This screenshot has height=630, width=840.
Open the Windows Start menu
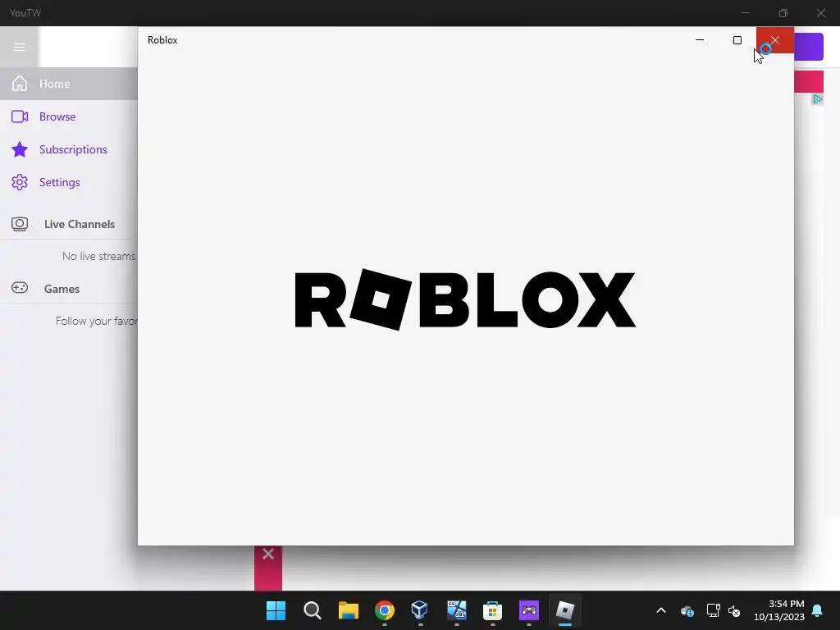(276, 610)
